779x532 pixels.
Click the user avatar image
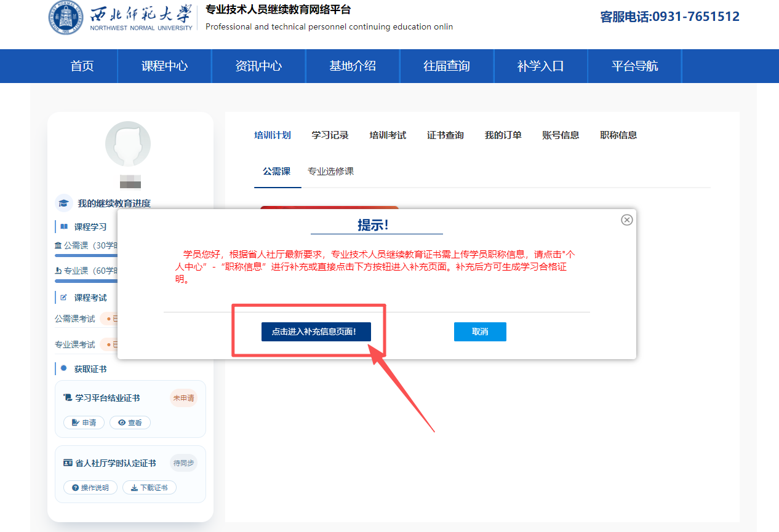tap(128, 144)
